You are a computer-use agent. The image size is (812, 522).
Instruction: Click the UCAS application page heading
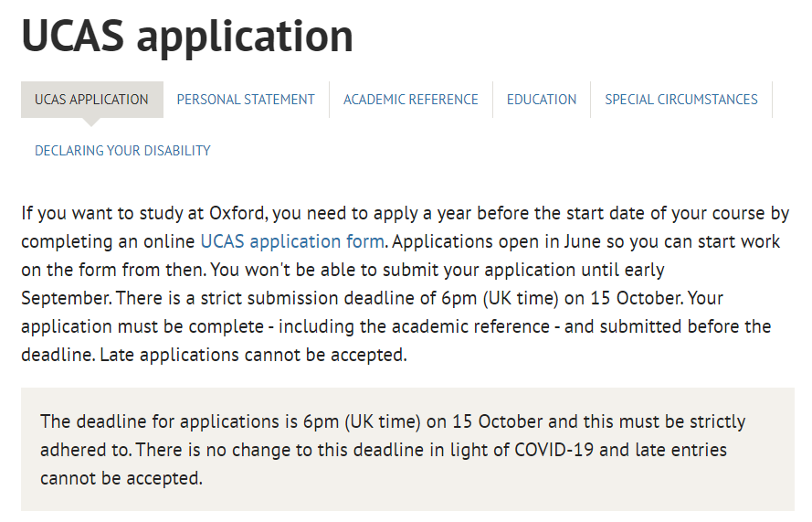(x=187, y=37)
